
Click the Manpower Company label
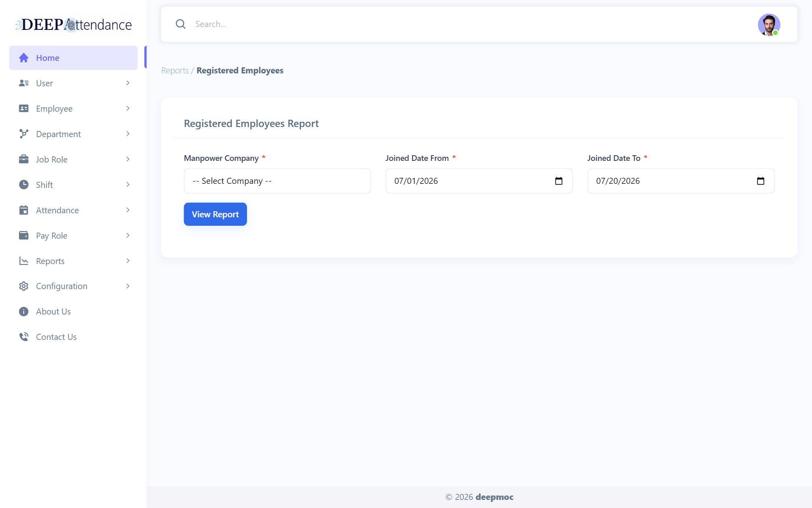221,158
